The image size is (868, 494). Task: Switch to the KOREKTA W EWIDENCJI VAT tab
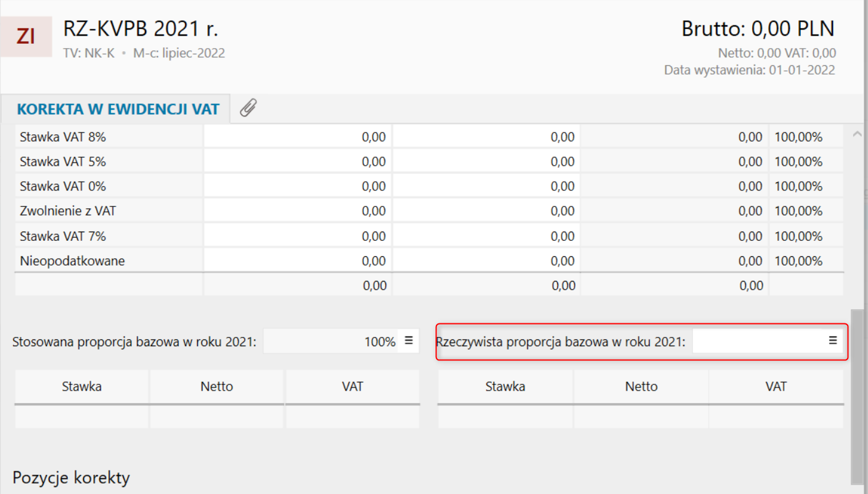click(x=118, y=110)
